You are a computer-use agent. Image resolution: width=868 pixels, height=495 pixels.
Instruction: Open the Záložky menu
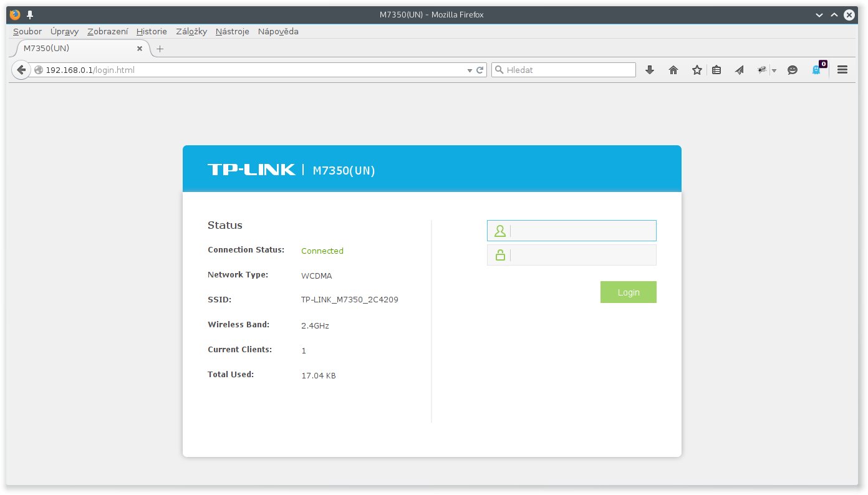[191, 31]
